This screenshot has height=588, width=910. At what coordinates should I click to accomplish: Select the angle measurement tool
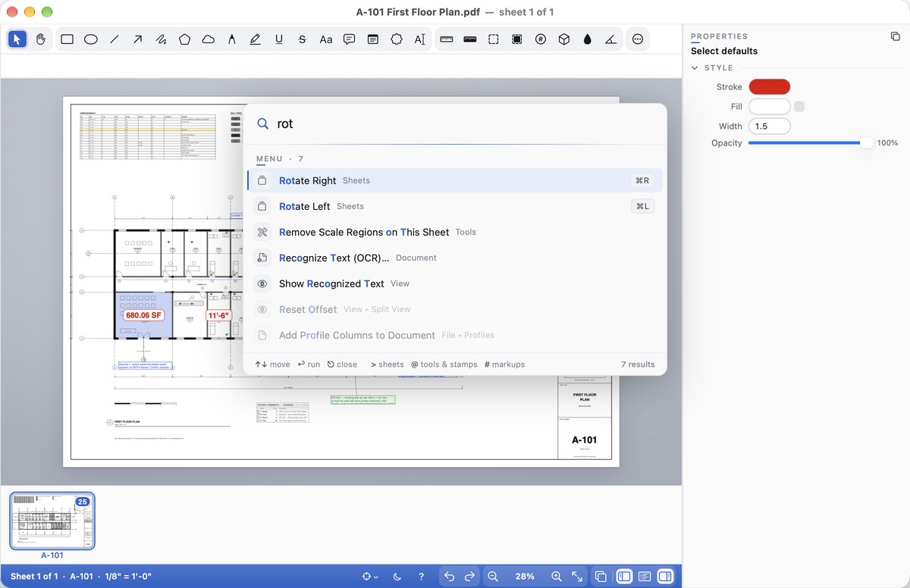point(611,39)
